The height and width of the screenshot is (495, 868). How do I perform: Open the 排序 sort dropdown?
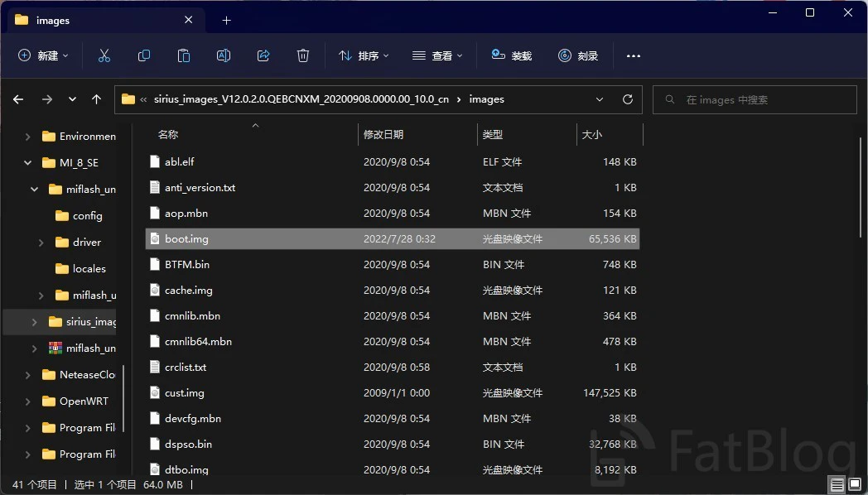[x=364, y=55]
